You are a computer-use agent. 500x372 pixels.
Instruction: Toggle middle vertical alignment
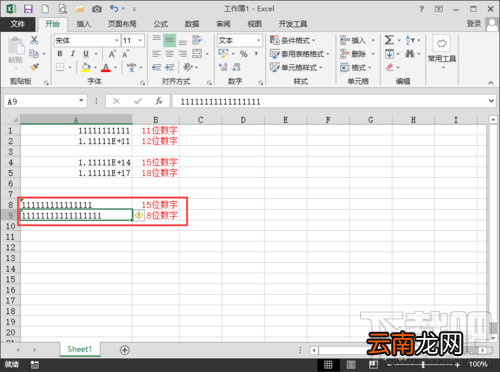pyautogui.click(x=169, y=40)
